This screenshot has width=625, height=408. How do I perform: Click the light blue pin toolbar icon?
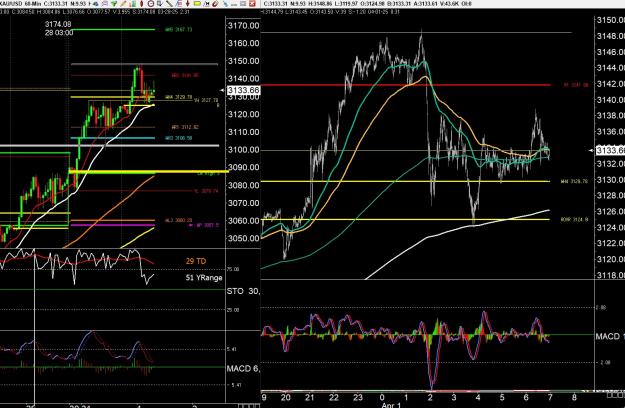pos(226,4)
